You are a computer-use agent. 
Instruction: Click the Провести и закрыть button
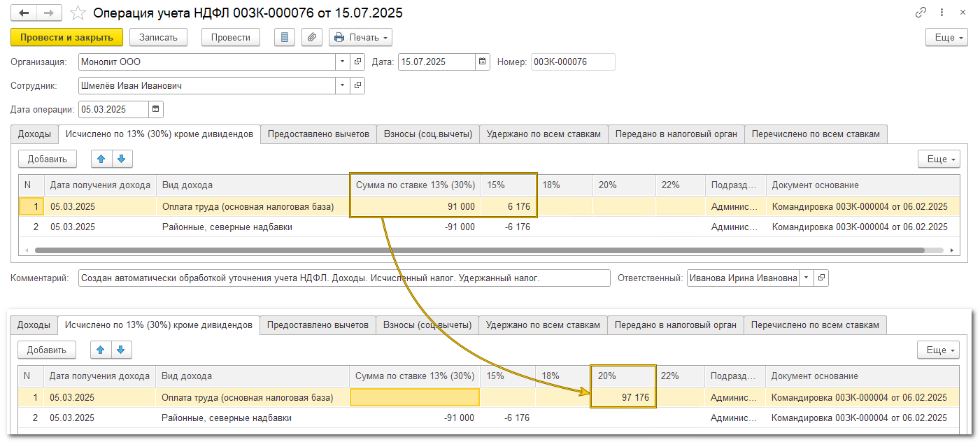click(x=66, y=38)
